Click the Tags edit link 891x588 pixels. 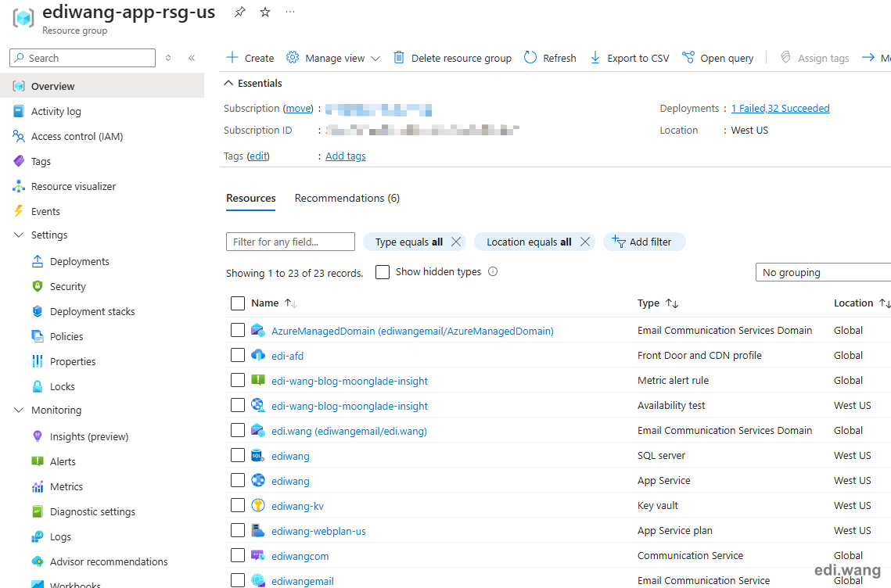pyautogui.click(x=259, y=156)
